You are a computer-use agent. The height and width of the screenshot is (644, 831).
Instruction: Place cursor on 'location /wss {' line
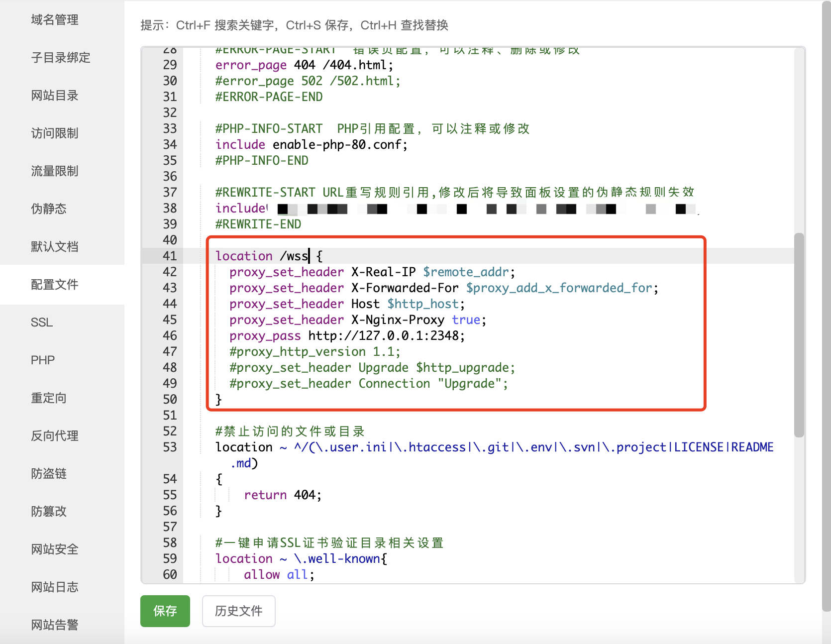click(x=269, y=256)
